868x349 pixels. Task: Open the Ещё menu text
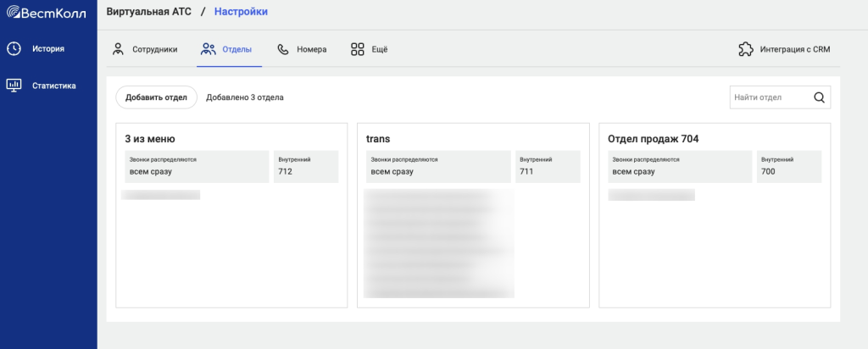tap(380, 49)
